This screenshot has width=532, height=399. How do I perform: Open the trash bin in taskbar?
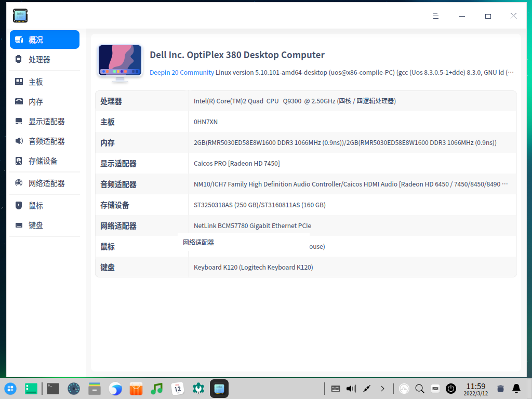click(500, 389)
